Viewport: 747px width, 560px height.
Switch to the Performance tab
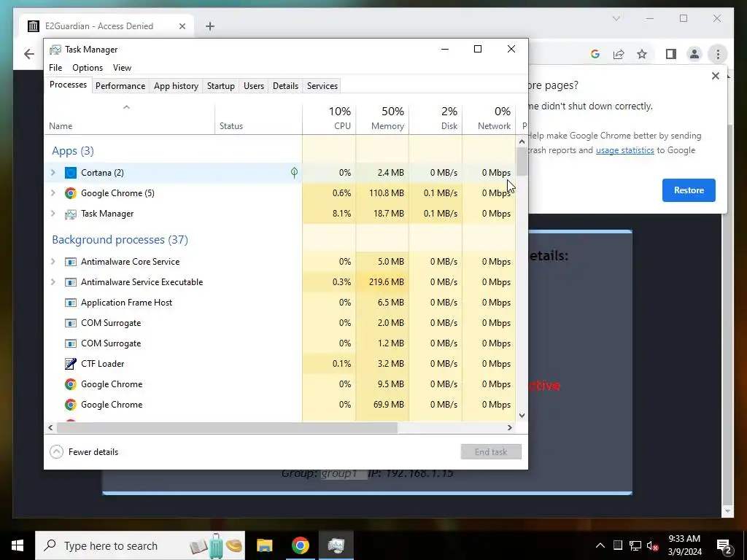click(120, 86)
